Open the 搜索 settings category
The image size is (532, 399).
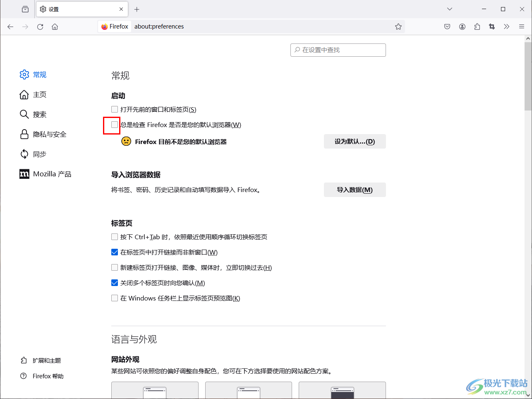pos(33,114)
